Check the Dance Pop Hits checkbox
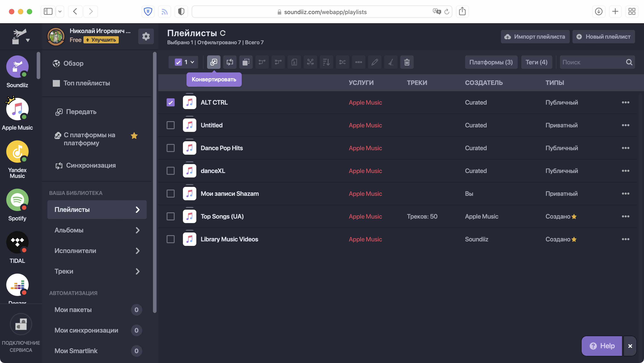Viewport: 644px width, 363px height. pos(170,148)
